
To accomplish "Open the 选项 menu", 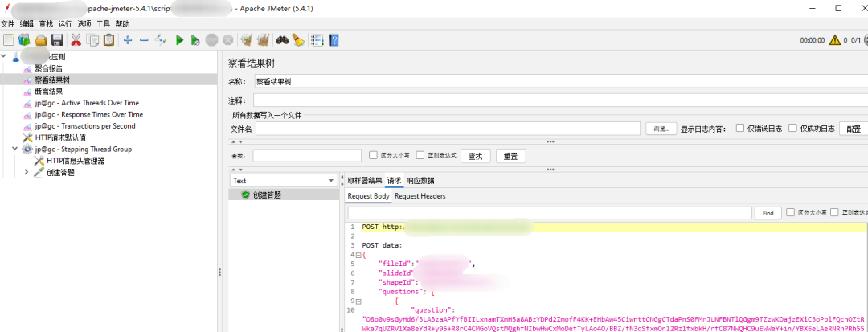I will (84, 24).
